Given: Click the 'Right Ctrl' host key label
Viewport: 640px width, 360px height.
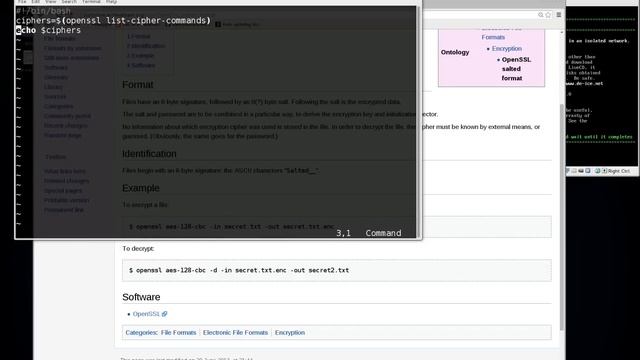Looking at the screenshot, I should pyautogui.click(x=619, y=171).
